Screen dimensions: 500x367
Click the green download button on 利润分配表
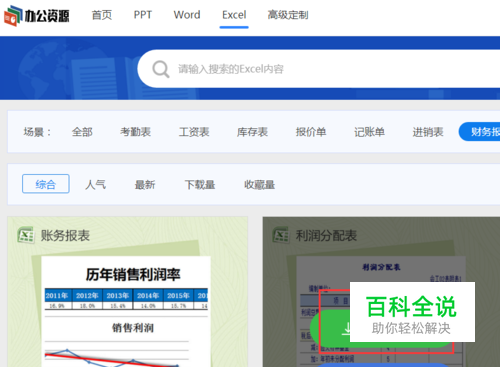(382, 329)
